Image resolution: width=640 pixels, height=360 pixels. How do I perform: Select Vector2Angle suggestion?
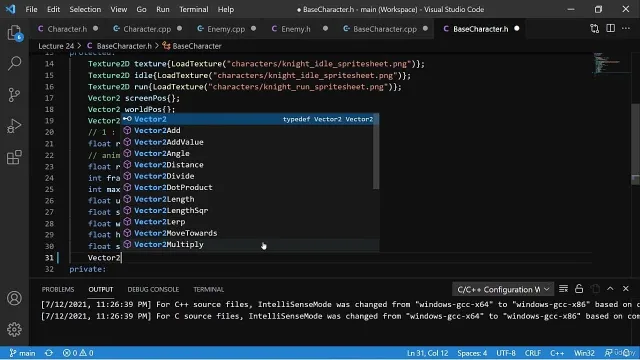(x=247, y=153)
